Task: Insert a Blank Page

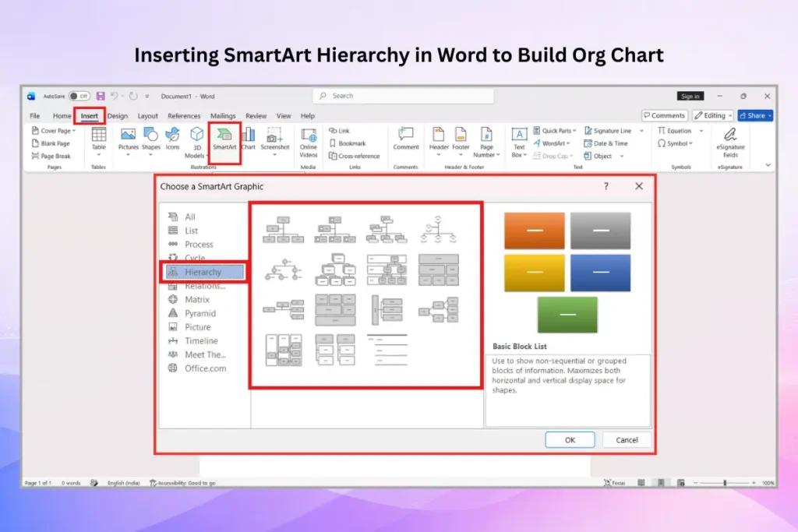Action: click(51, 143)
